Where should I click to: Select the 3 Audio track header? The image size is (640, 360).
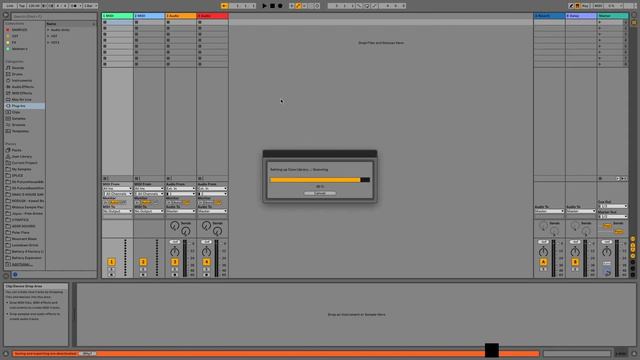[x=181, y=16]
